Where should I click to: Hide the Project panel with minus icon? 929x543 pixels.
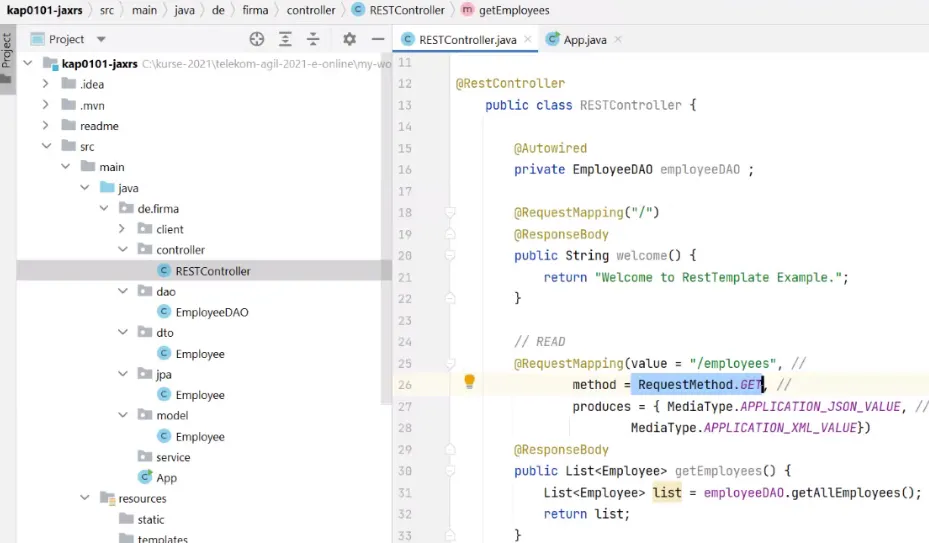(x=378, y=39)
